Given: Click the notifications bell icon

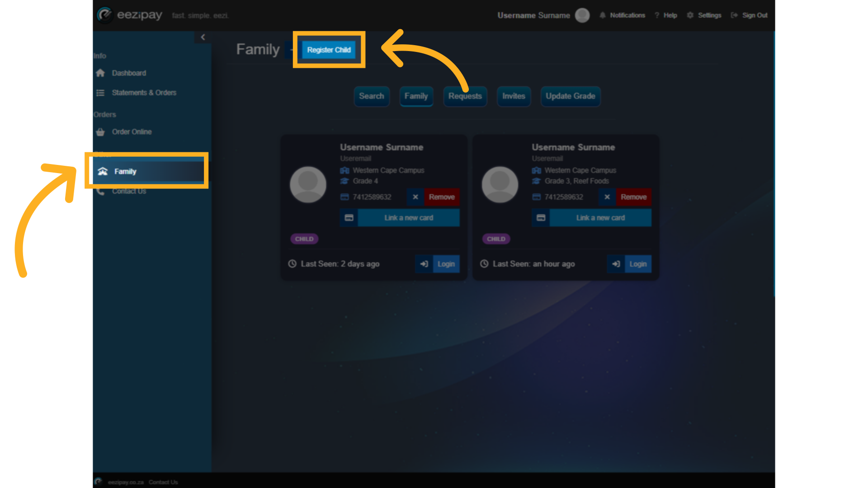Looking at the screenshot, I should tap(603, 15).
